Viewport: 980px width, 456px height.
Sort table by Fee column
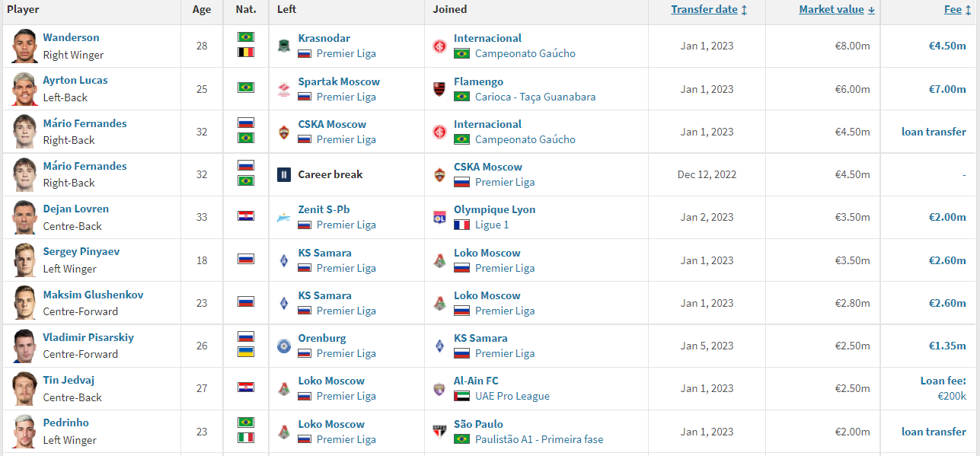tap(957, 10)
